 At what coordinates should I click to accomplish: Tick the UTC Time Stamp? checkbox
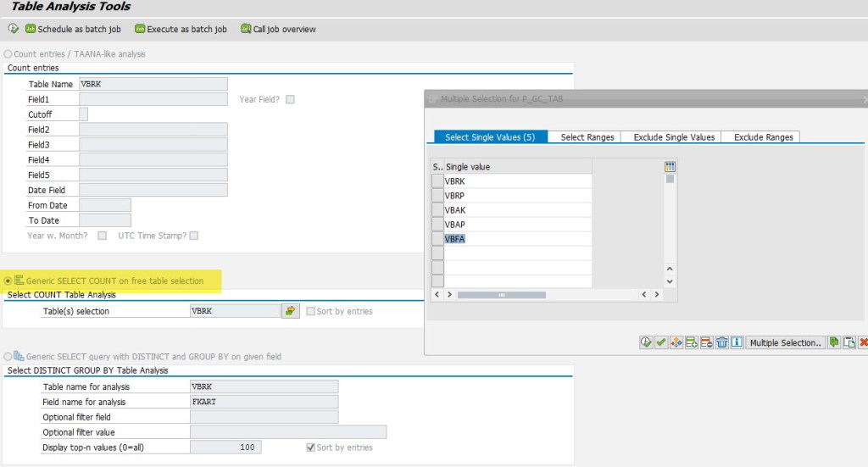coord(194,236)
